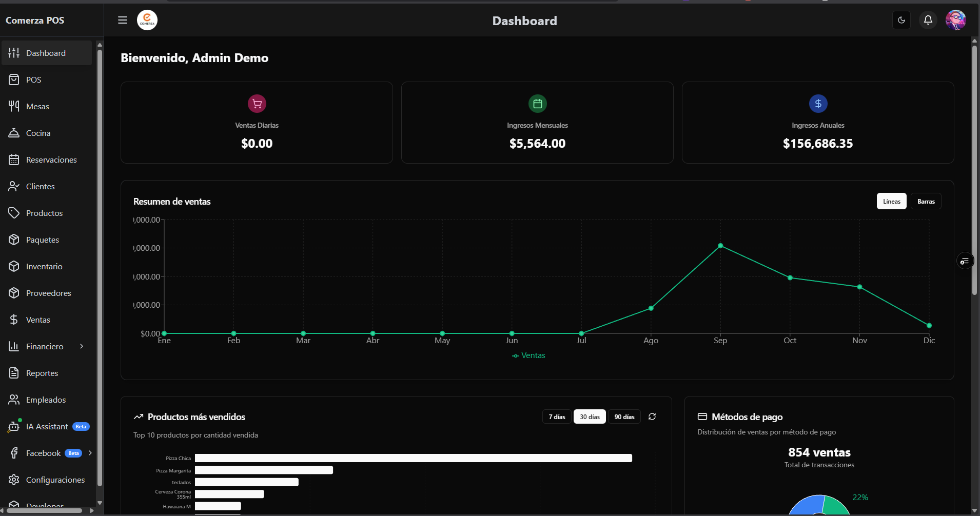Switch chart to Barras view
Screen dimensions: 980x516
click(926, 201)
